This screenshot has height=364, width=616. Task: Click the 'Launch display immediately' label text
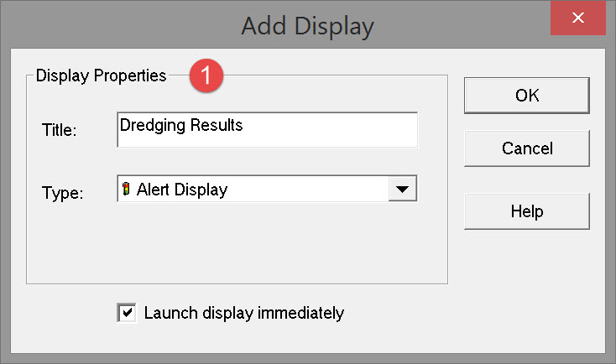(243, 313)
